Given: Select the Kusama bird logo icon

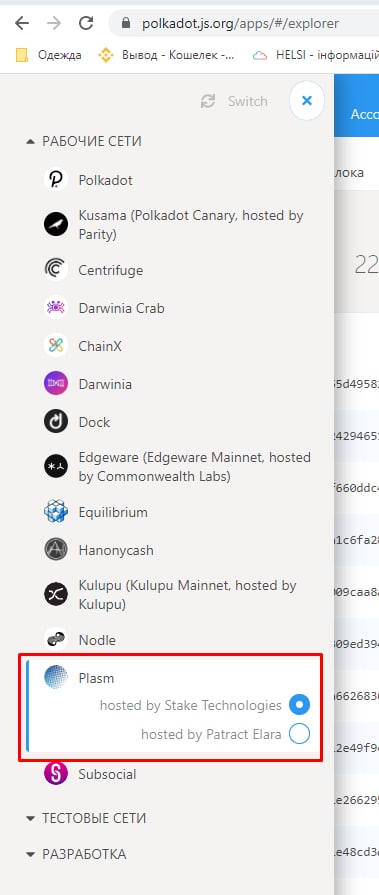Looking at the screenshot, I should [56, 224].
